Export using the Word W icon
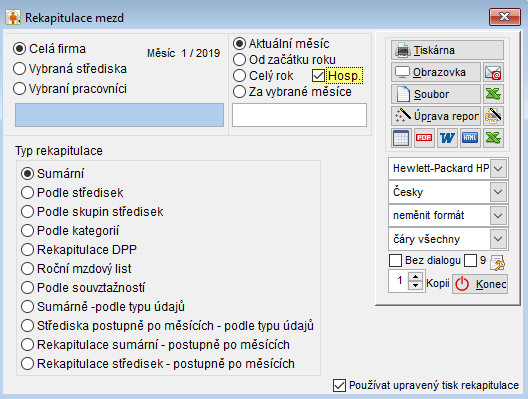528x399 pixels. click(447, 138)
